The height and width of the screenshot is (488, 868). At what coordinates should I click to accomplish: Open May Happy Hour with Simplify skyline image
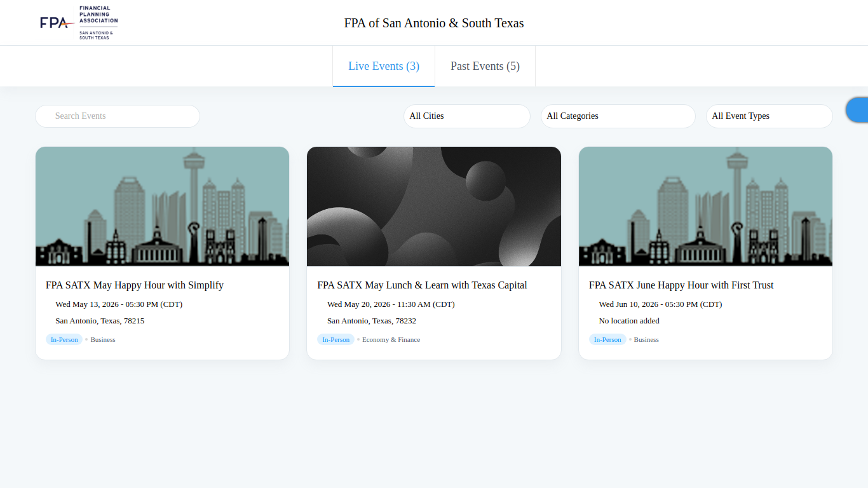click(x=162, y=207)
